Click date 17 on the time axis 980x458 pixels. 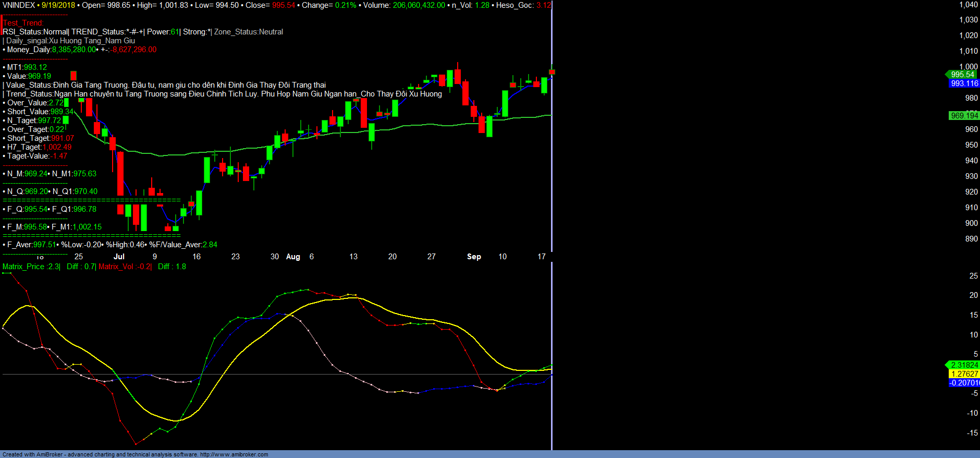[x=542, y=257]
